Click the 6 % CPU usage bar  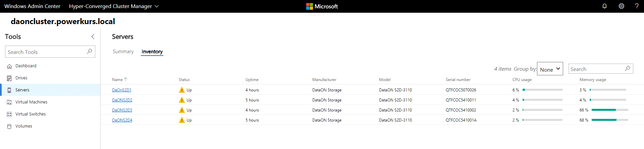click(x=542, y=90)
